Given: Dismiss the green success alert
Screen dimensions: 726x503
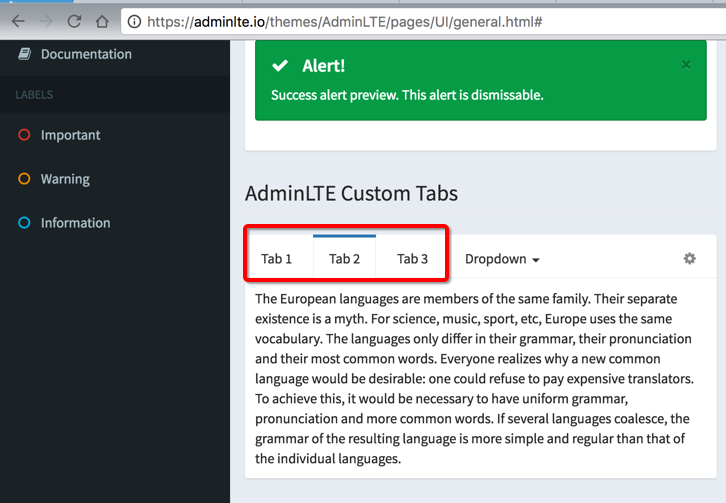Looking at the screenshot, I should coord(686,65).
